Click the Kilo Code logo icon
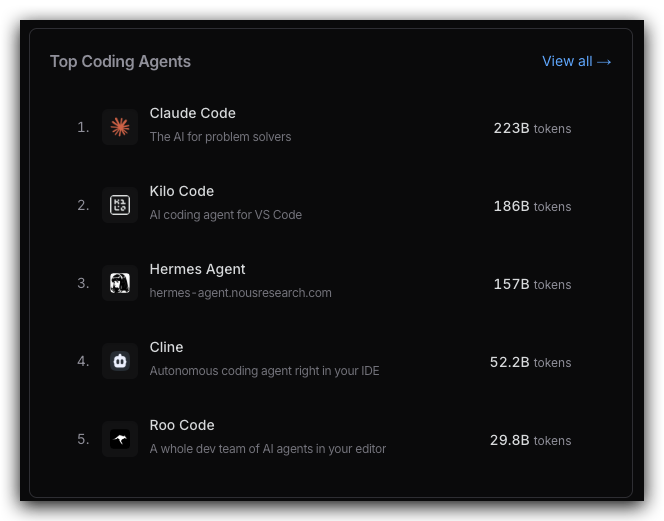 120,205
